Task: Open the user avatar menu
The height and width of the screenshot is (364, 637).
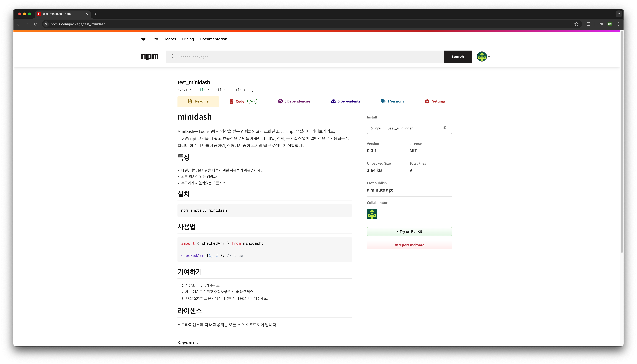Action: (x=483, y=57)
